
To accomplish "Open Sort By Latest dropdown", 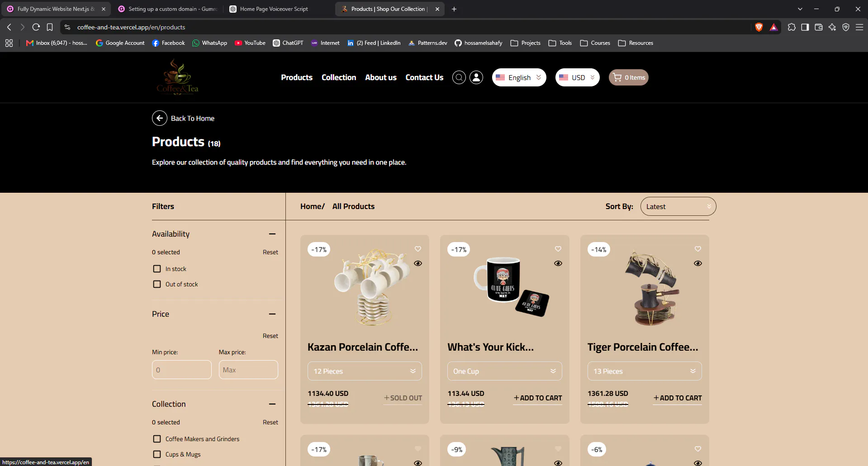I will pos(678,206).
